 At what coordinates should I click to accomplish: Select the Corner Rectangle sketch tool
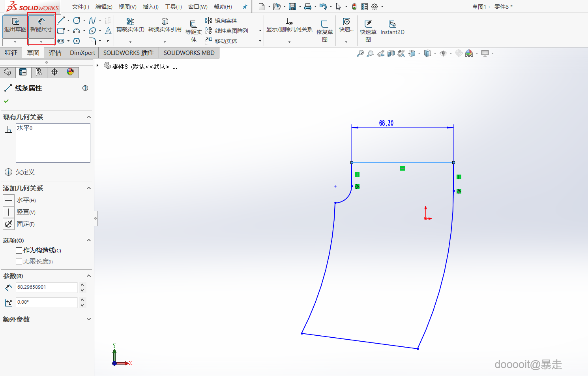[61, 31]
